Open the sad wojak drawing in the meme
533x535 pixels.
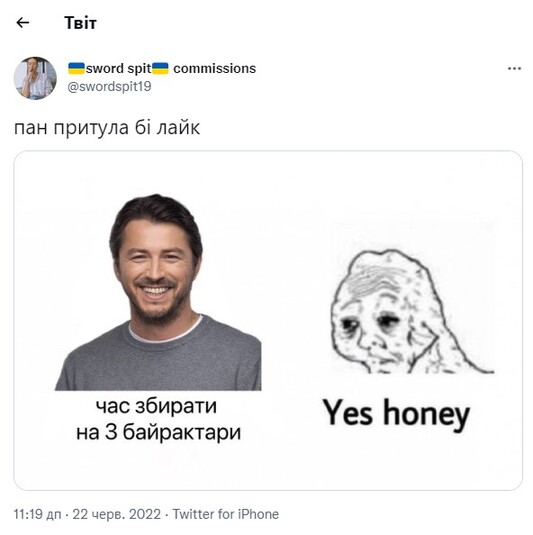point(411,311)
